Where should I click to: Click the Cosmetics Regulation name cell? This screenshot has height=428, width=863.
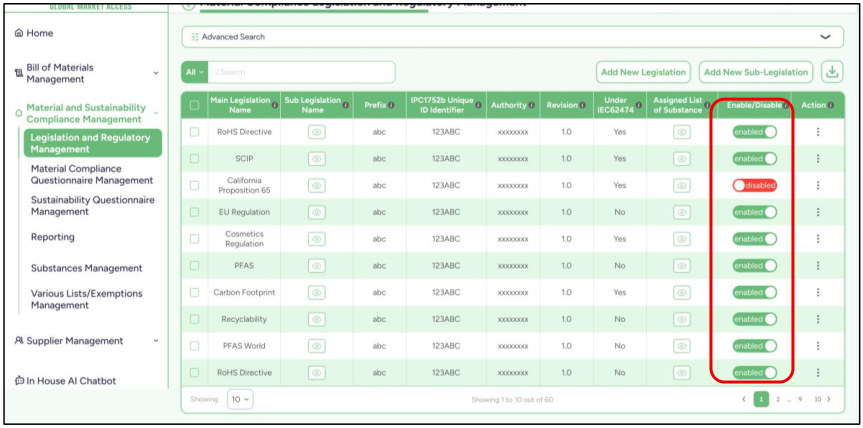click(244, 239)
